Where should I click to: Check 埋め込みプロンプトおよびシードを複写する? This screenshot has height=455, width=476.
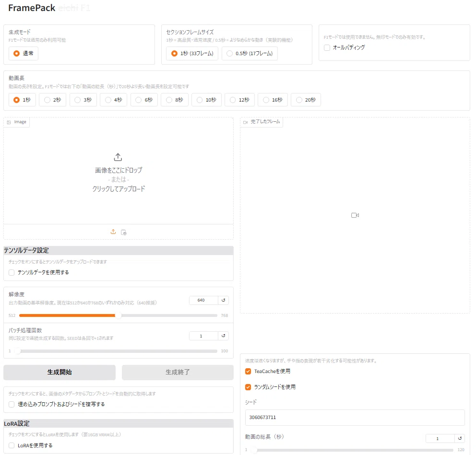[12, 404]
